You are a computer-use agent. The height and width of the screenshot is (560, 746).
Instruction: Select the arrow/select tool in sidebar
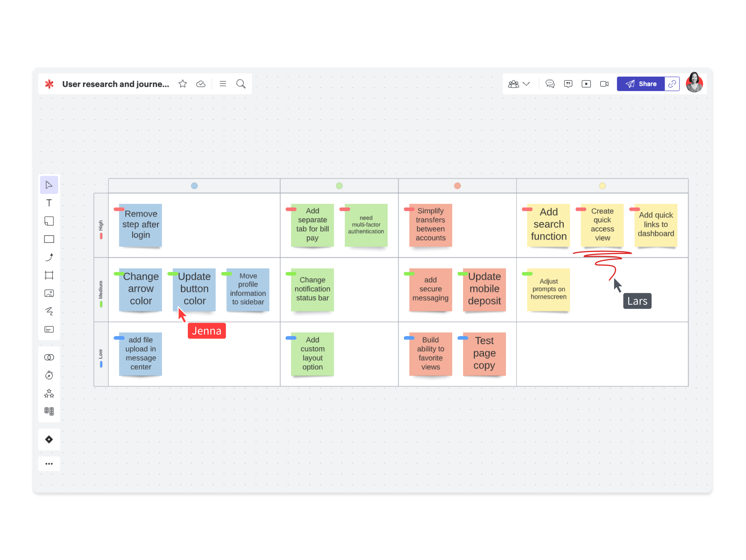49,185
